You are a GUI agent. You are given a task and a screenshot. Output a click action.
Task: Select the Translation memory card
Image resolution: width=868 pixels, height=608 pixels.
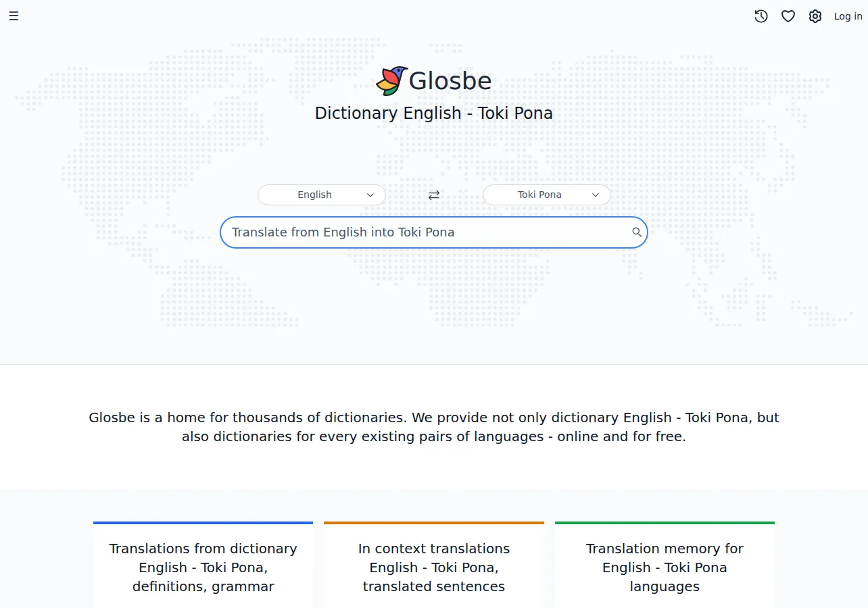665,565
